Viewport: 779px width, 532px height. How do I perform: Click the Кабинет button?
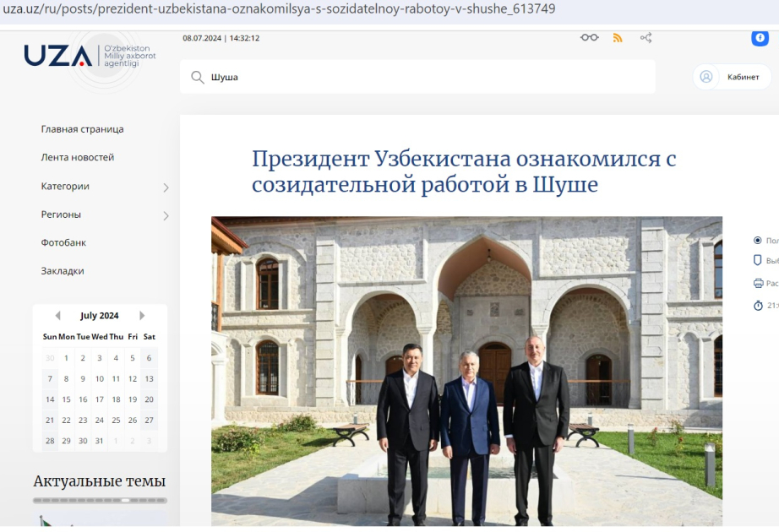(x=732, y=77)
